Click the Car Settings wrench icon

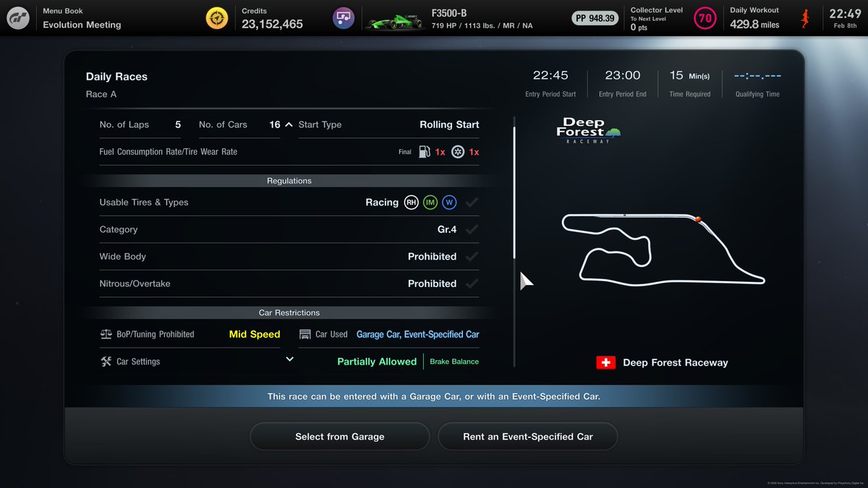pos(106,361)
